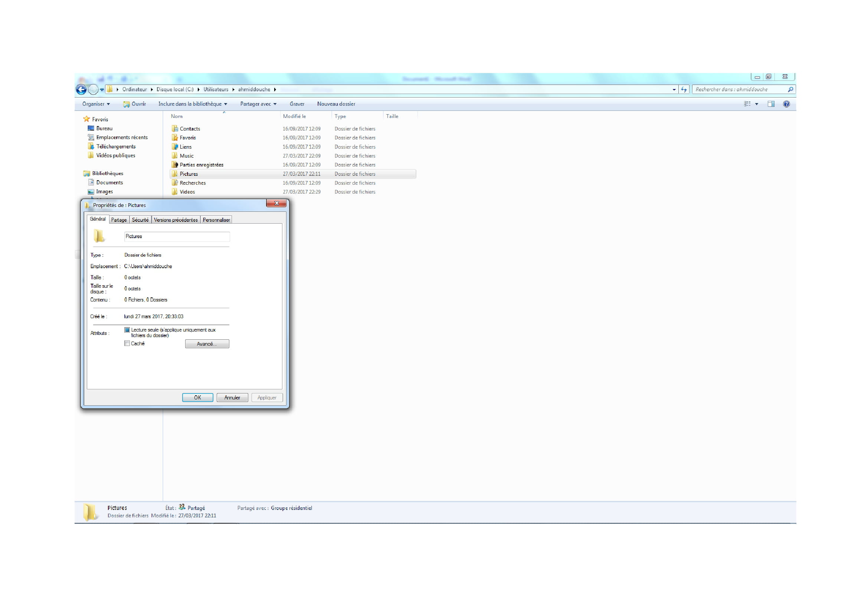
Task: Go back with the blue Back arrow
Action: [81, 89]
